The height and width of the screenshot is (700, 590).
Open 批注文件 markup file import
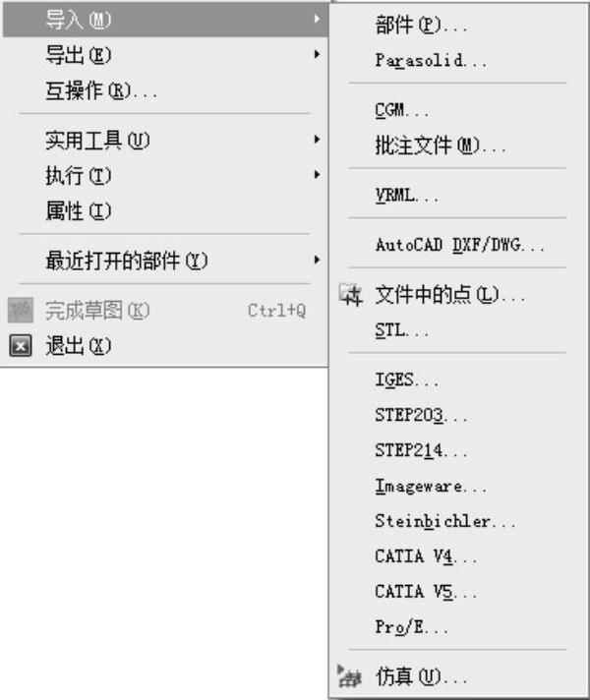(440, 146)
